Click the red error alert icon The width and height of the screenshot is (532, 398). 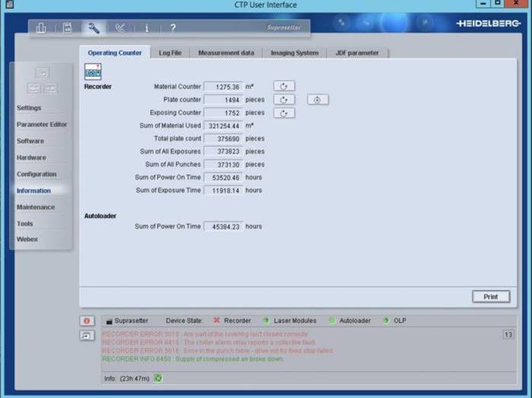pyautogui.click(x=86, y=321)
